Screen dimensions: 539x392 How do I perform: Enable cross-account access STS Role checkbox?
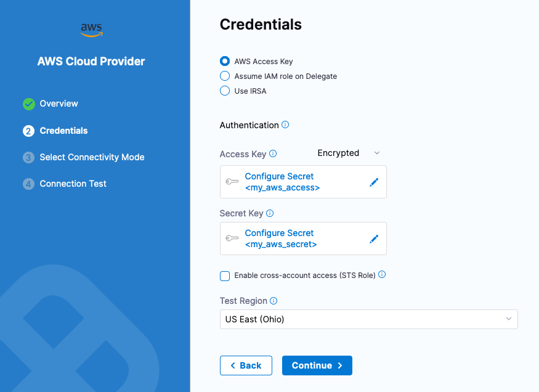tap(225, 276)
